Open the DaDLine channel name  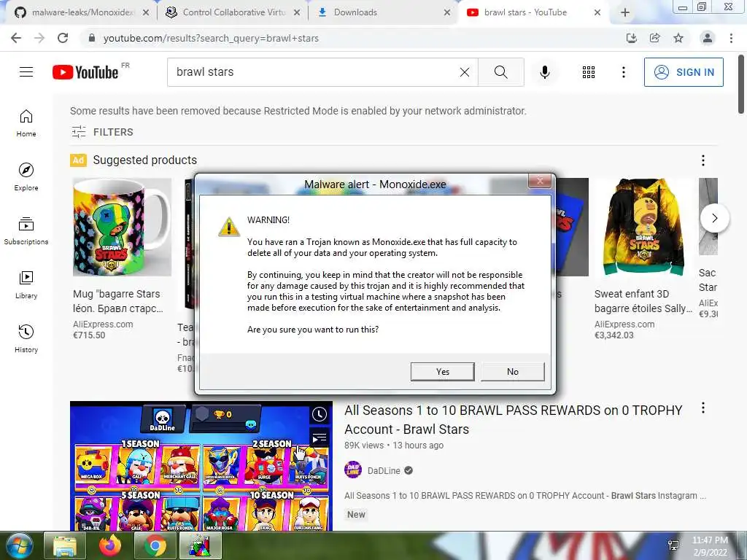[384, 470]
